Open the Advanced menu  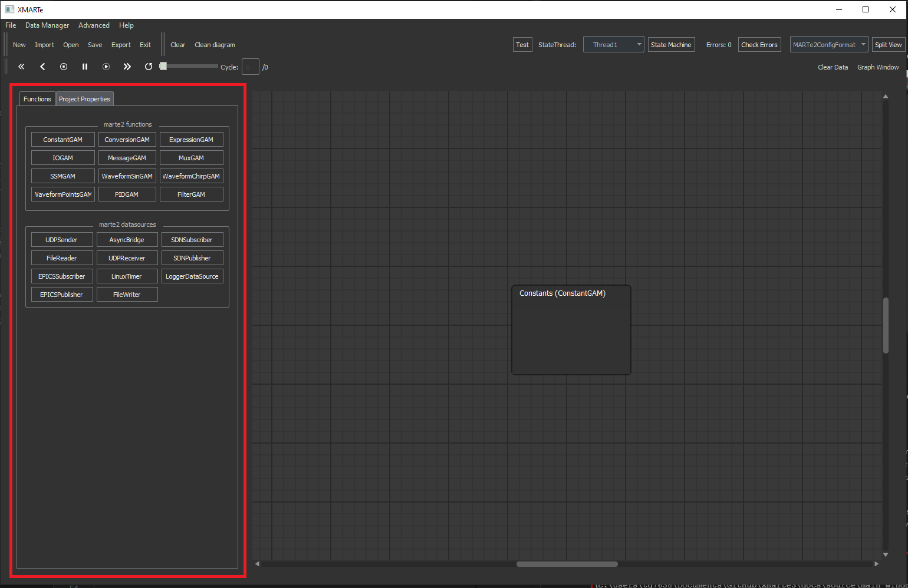pos(94,25)
